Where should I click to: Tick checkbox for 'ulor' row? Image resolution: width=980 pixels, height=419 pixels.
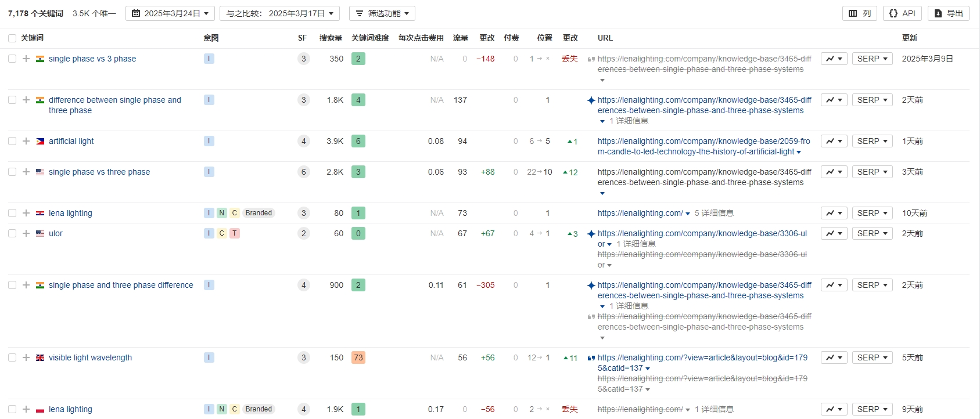(x=12, y=233)
